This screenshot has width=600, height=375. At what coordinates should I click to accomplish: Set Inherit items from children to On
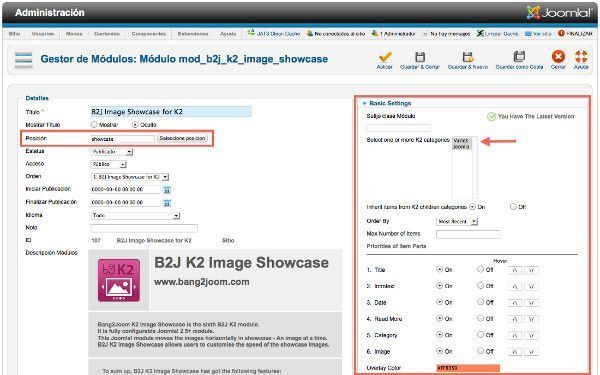coord(472,207)
